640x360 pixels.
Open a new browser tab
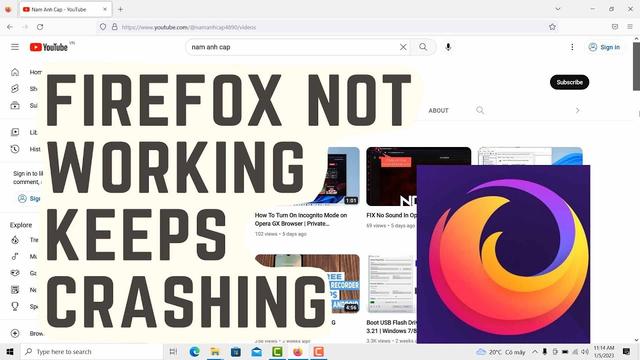[120, 9]
